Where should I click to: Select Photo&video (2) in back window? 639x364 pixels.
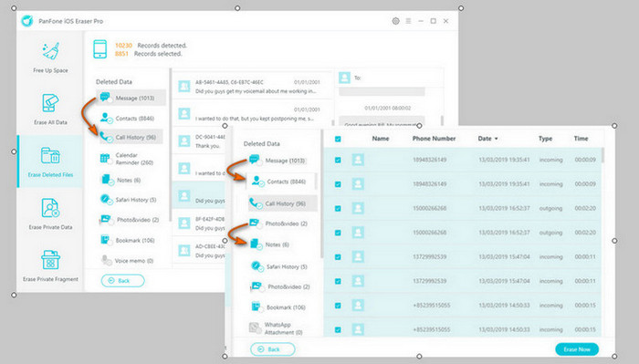point(130,220)
